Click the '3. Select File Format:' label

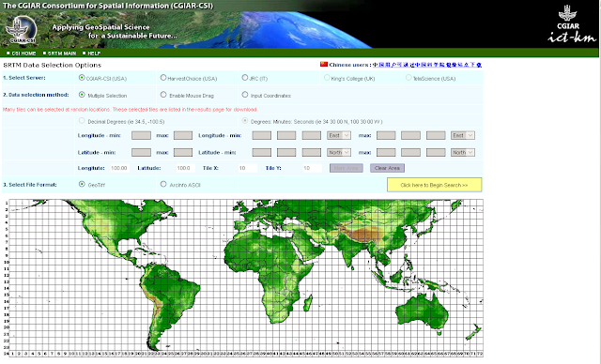coord(29,185)
